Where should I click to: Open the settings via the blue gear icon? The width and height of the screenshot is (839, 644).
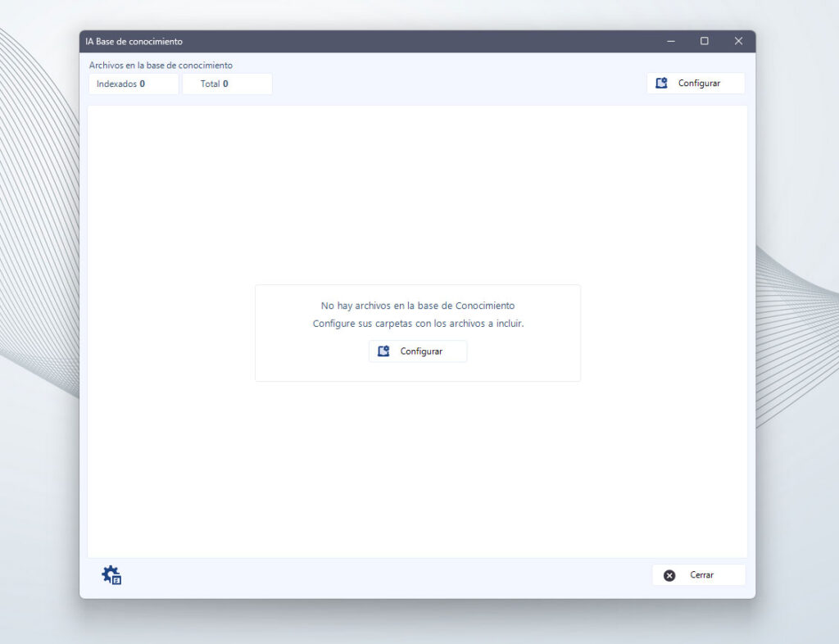[109, 573]
